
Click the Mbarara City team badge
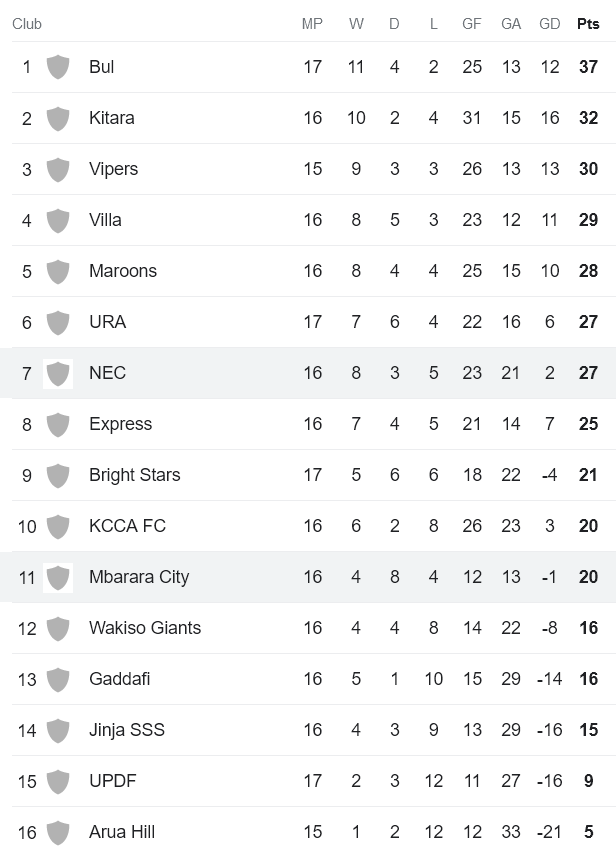[x=58, y=577]
